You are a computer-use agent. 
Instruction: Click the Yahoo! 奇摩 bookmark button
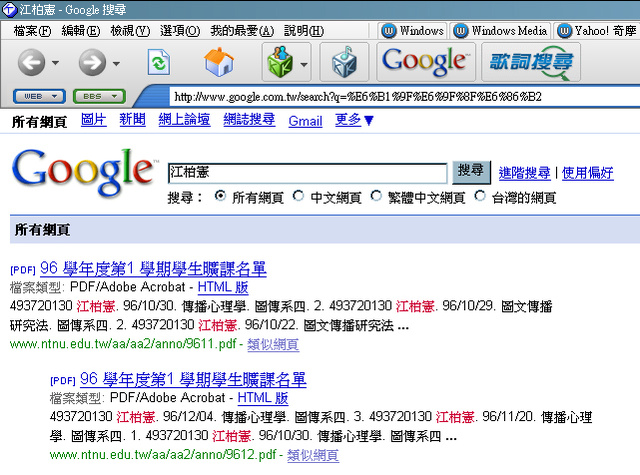tap(597, 31)
